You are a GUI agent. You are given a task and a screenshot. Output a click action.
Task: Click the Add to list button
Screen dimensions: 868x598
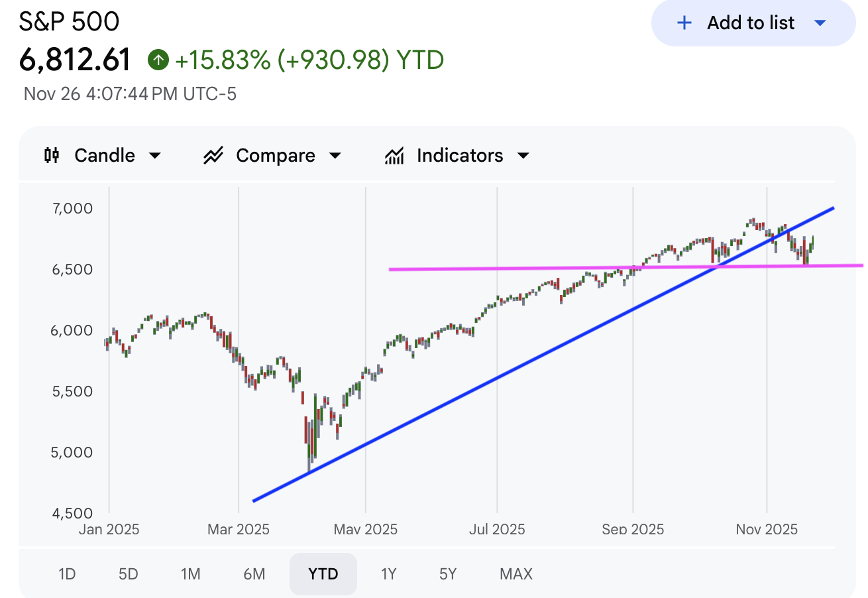tap(751, 23)
